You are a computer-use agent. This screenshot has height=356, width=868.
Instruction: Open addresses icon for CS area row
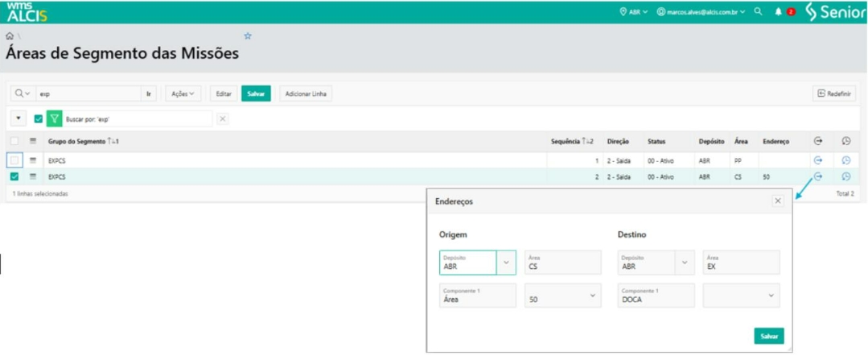(x=817, y=176)
